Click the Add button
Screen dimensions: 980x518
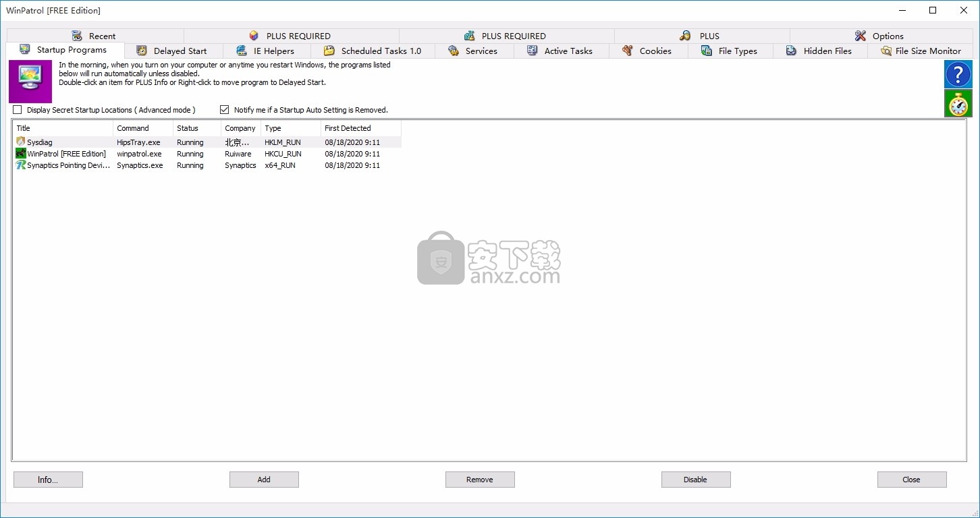click(264, 480)
